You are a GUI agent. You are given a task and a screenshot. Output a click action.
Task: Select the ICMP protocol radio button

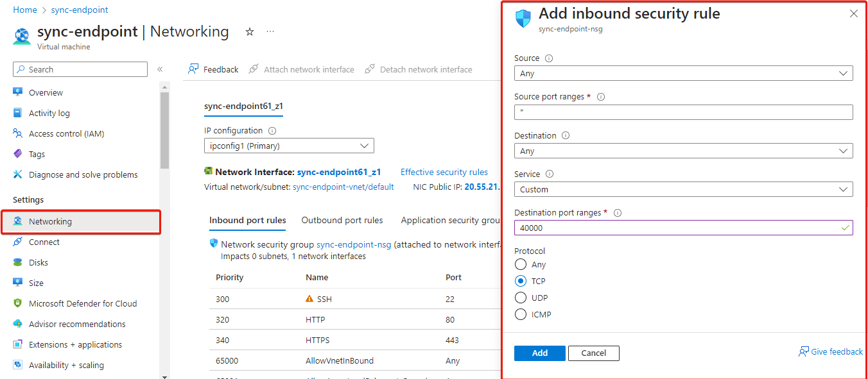(x=521, y=314)
